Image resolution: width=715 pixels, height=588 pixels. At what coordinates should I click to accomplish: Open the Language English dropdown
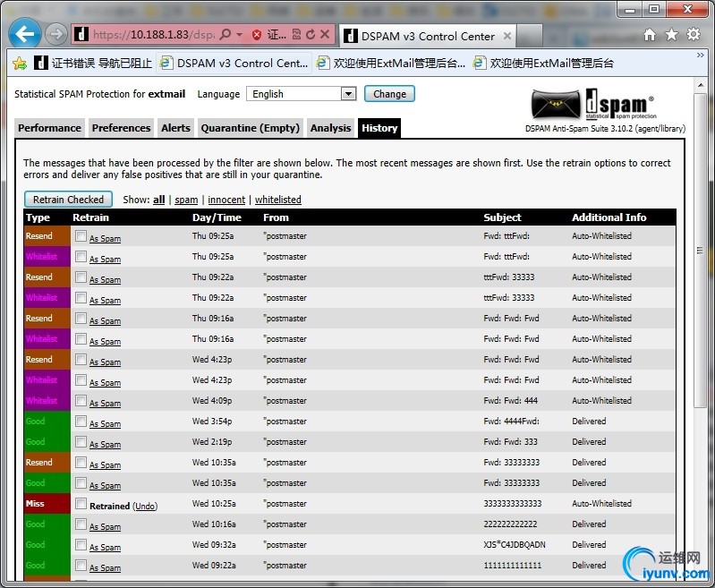pyautogui.click(x=301, y=94)
